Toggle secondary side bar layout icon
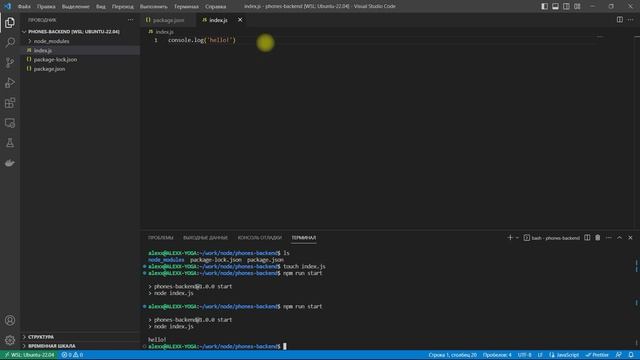 [566, 6]
